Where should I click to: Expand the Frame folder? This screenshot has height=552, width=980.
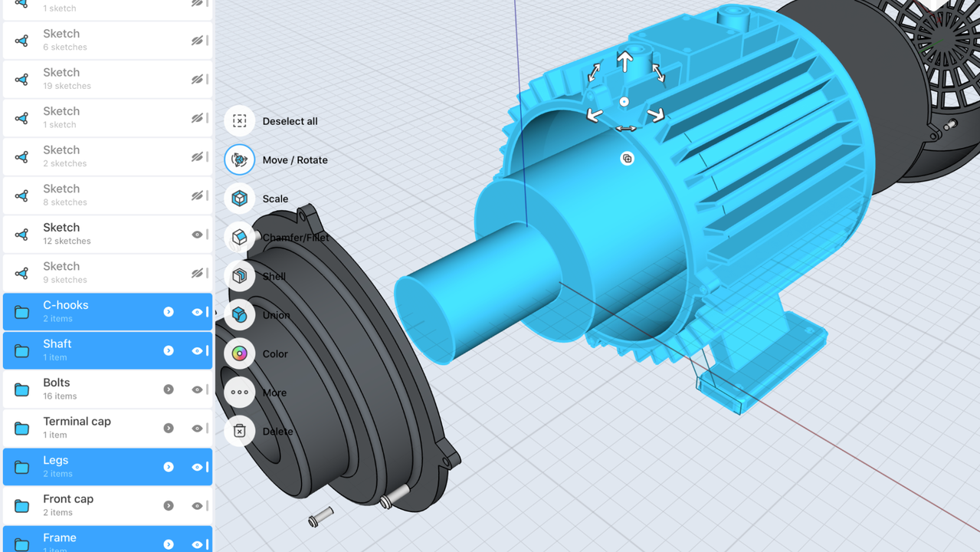point(168,544)
